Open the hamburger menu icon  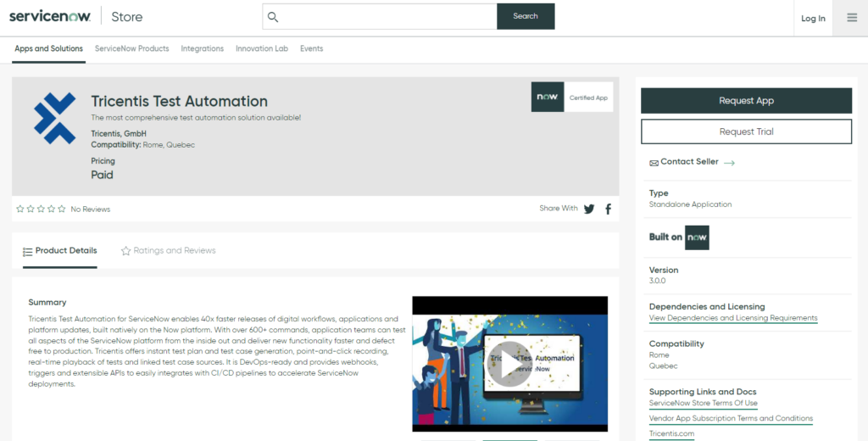pyautogui.click(x=852, y=18)
